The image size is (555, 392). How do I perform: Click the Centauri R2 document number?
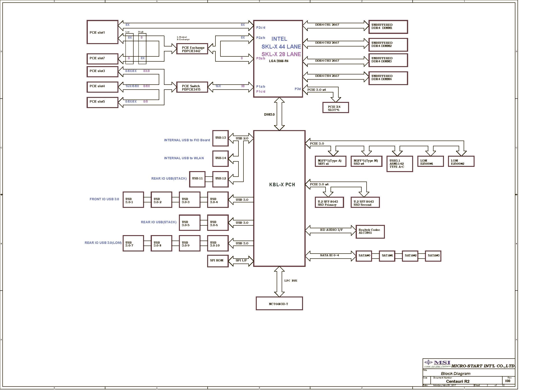(457, 381)
